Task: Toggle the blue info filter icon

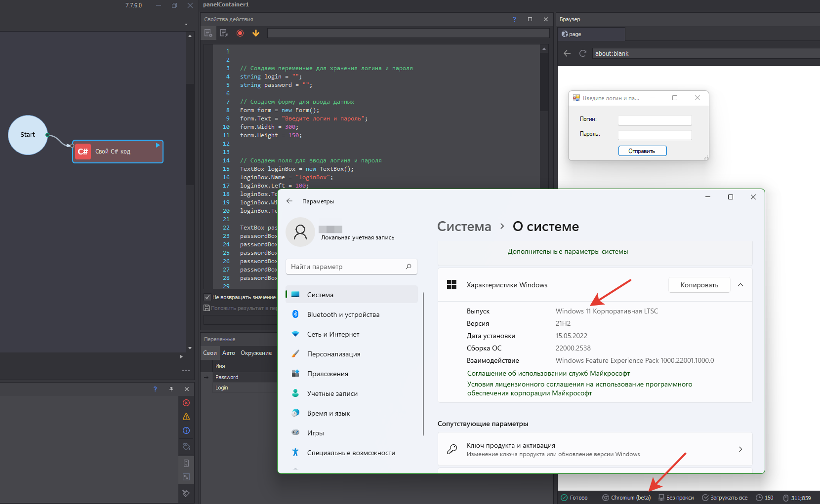Action: [186, 430]
